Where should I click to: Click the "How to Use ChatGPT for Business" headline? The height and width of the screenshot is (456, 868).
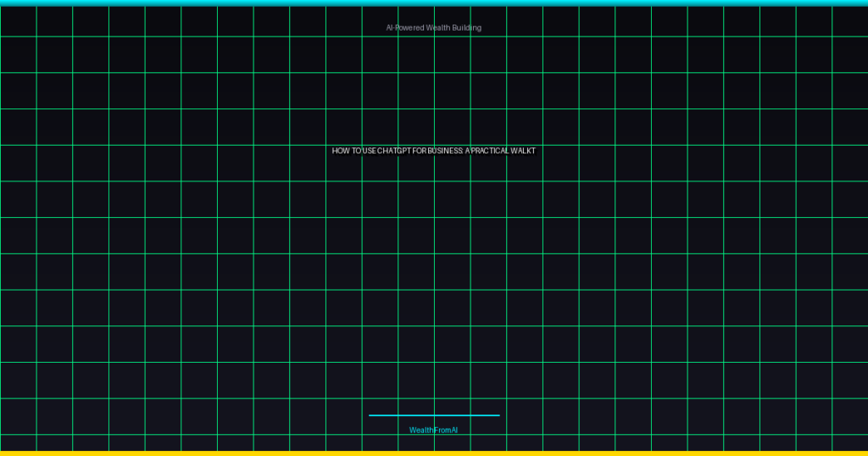point(433,151)
